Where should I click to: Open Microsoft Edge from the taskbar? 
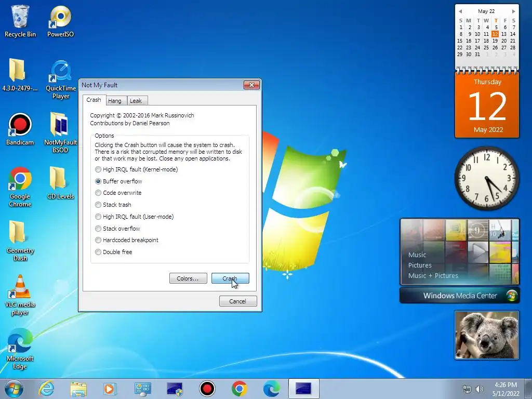tap(271, 389)
